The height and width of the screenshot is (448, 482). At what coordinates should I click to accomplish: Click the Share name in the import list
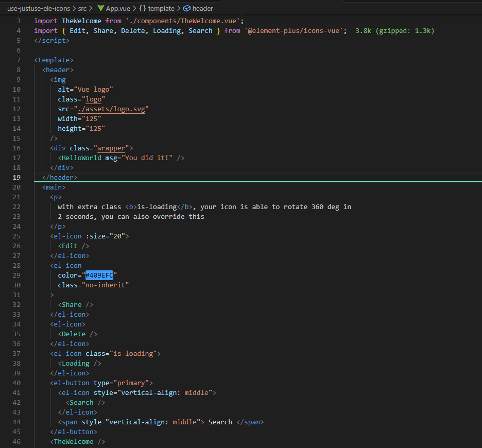point(104,31)
